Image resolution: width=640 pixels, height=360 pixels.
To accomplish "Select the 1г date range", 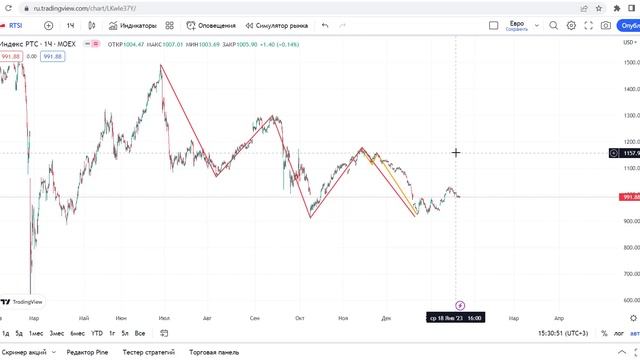I will coord(112,333).
